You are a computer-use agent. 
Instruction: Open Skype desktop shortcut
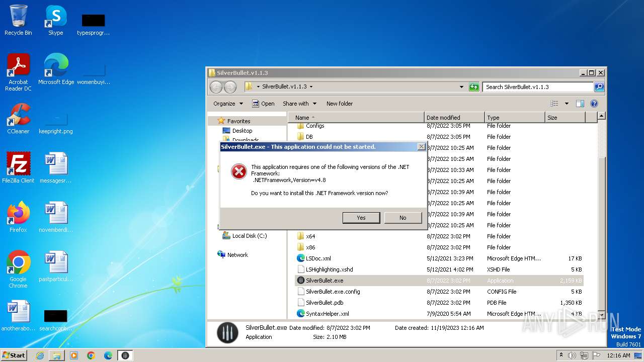(55, 20)
